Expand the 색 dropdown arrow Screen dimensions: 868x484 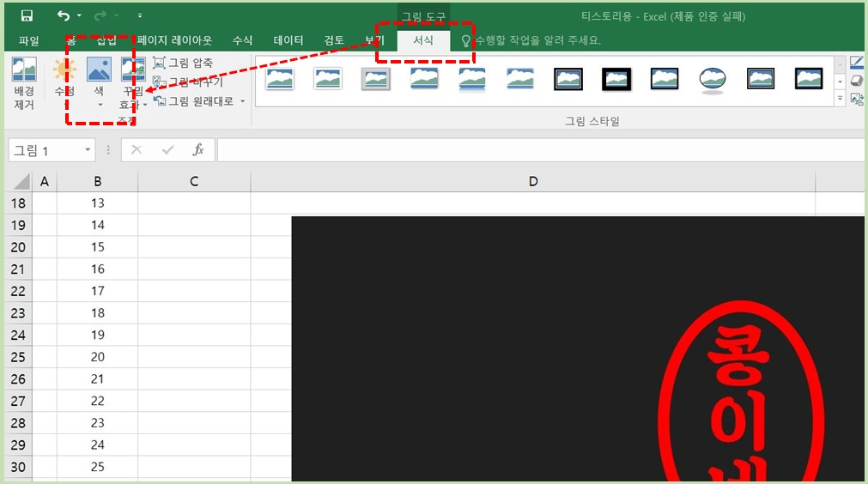100,105
